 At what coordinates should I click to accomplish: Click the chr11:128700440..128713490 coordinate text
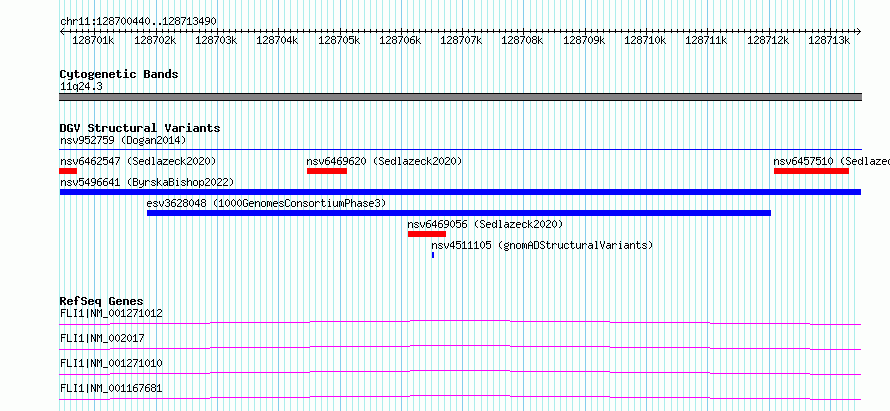(x=138, y=21)
